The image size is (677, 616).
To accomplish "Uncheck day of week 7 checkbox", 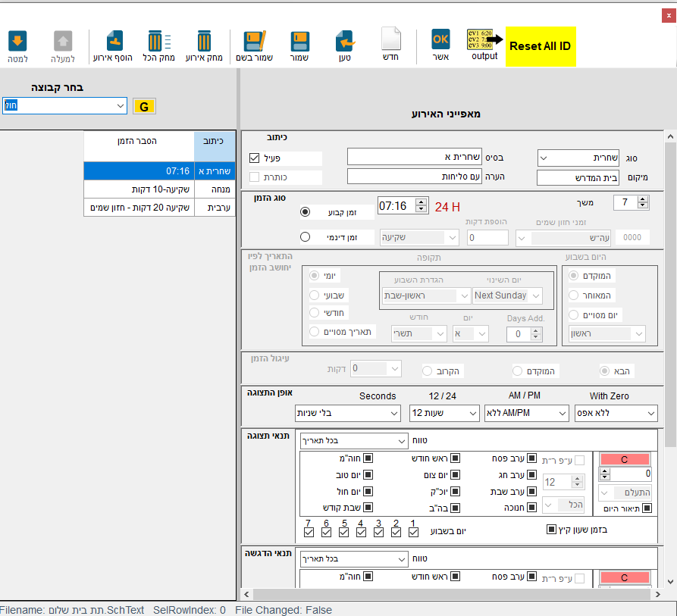I will [x=309, y=533].
